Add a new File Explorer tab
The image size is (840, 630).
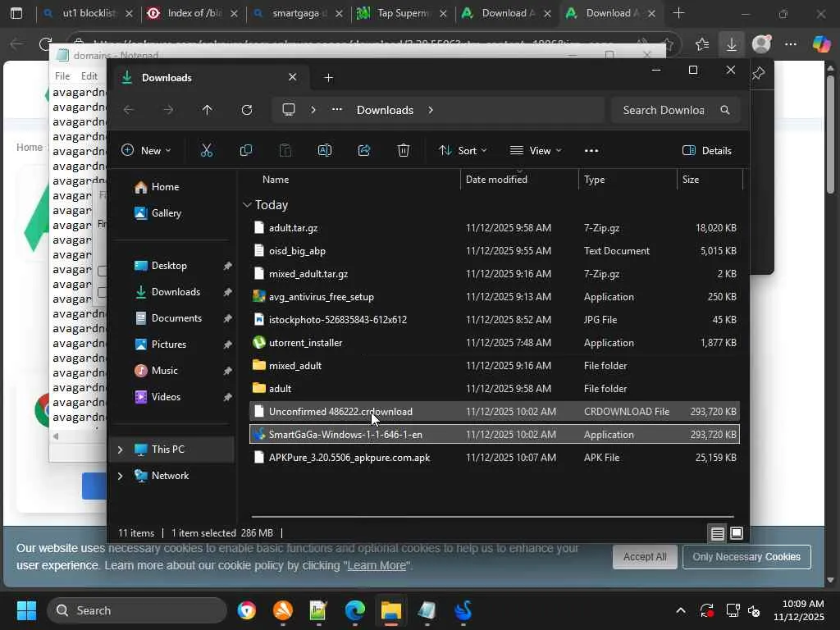(328, 78)
